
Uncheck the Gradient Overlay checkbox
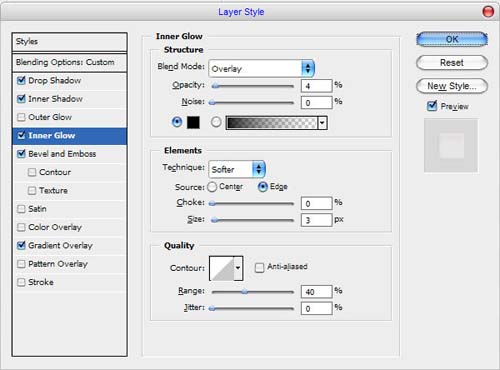coord(21,245)
